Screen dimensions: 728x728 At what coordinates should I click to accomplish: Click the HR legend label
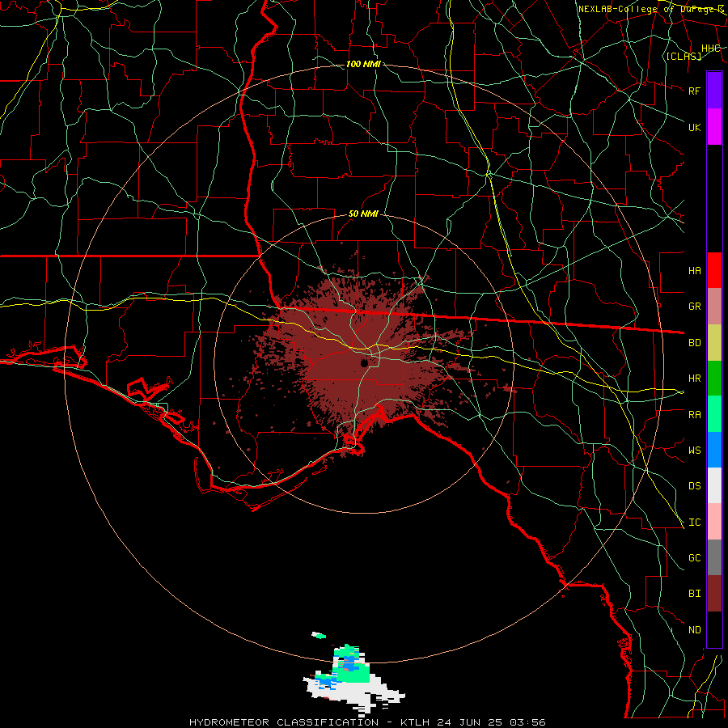[694, 379]
